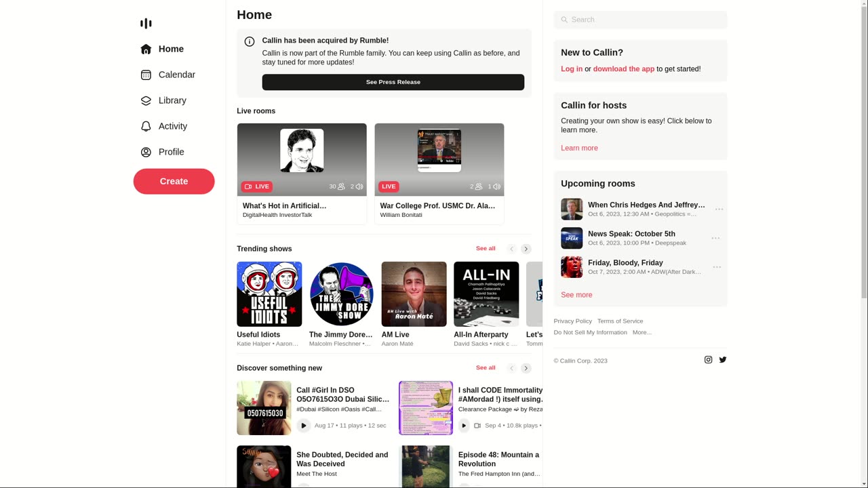Click See all for Discover something new

tap(486, 368)
